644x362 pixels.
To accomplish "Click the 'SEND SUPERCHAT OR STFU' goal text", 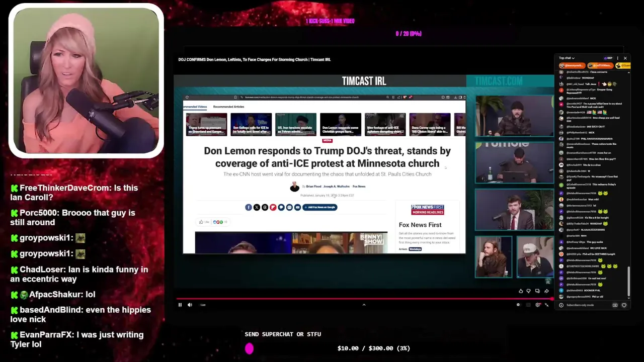I will (283, 334).
